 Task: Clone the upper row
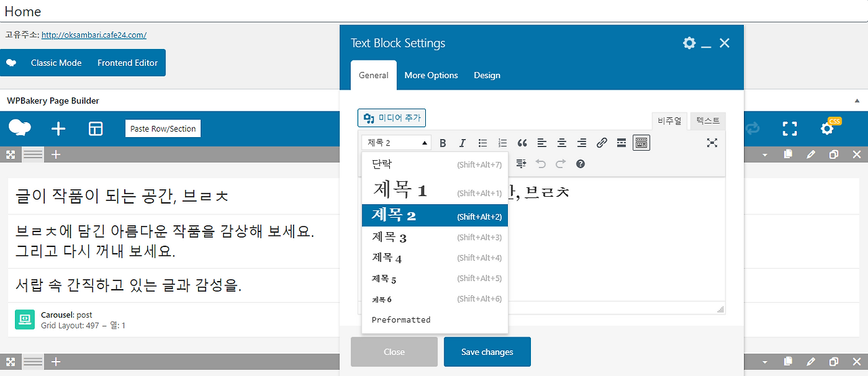point(833,155)
